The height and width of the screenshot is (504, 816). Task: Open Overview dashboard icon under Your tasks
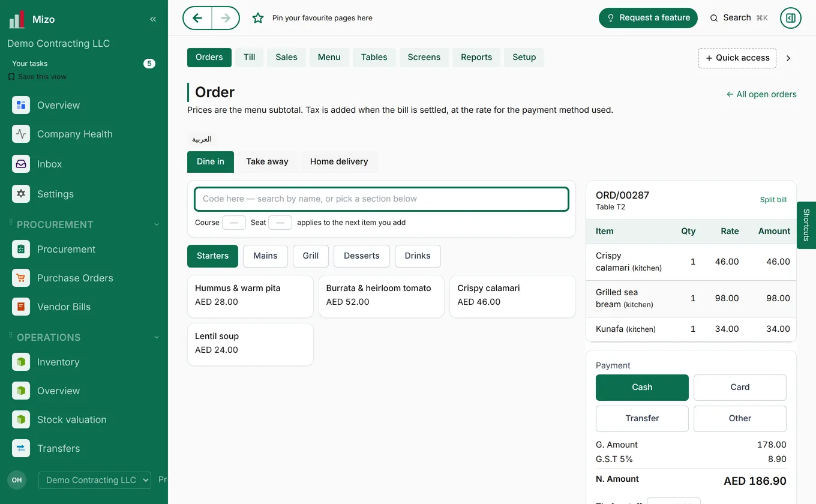[x=21, y=105]
